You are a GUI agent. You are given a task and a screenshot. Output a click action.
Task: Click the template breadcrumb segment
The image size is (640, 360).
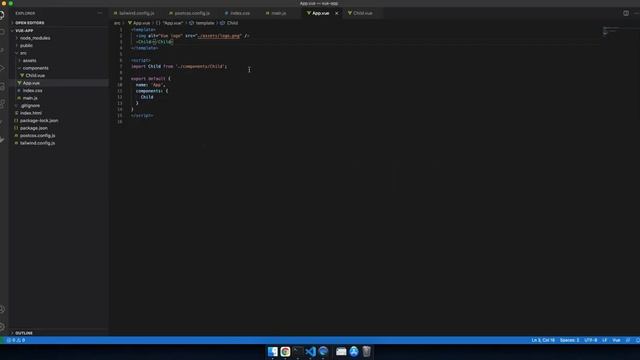pos(202,23)
